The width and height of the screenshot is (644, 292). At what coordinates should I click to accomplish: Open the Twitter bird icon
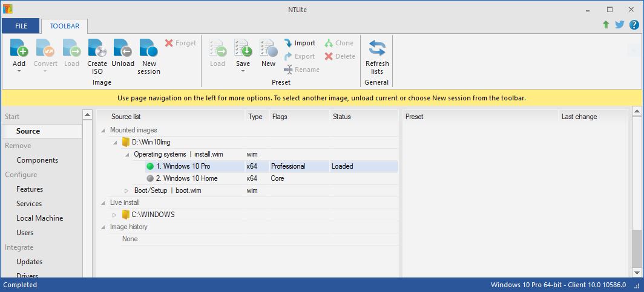coord(619,25)
